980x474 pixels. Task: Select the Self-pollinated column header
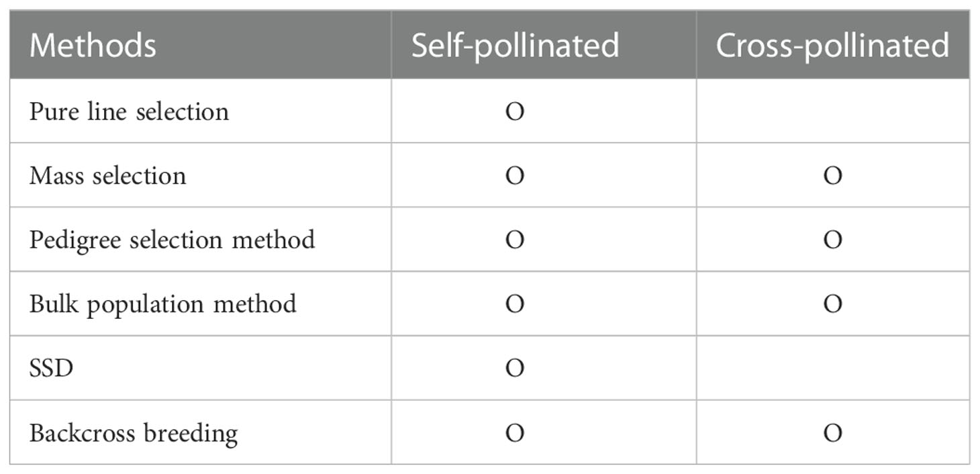[515, 46]
